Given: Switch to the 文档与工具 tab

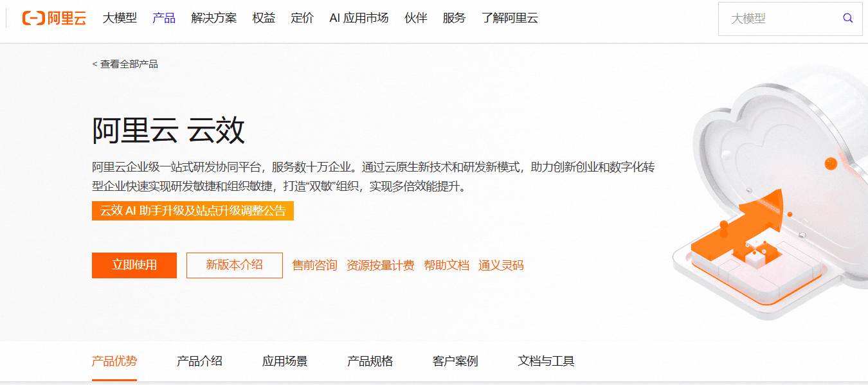Looking at the screenshot, I should click(x=546, y=361).
